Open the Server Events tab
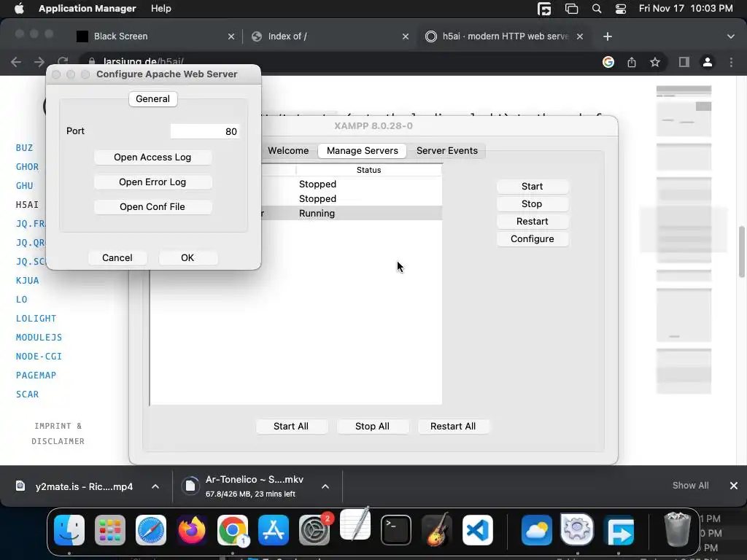The height and width of the screenshot is (560, 747). pyautogui.click(x=447, y=150)
